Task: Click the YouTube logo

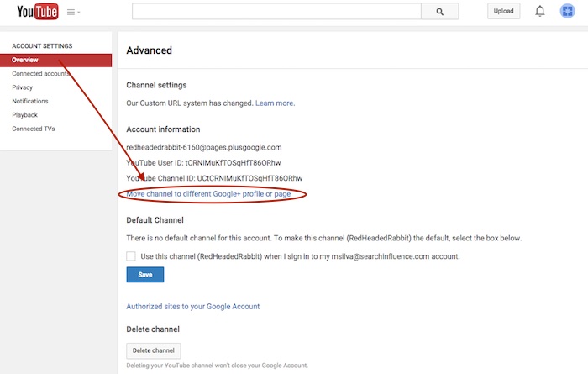Action: pyautogui.click(x=34, y=12)
